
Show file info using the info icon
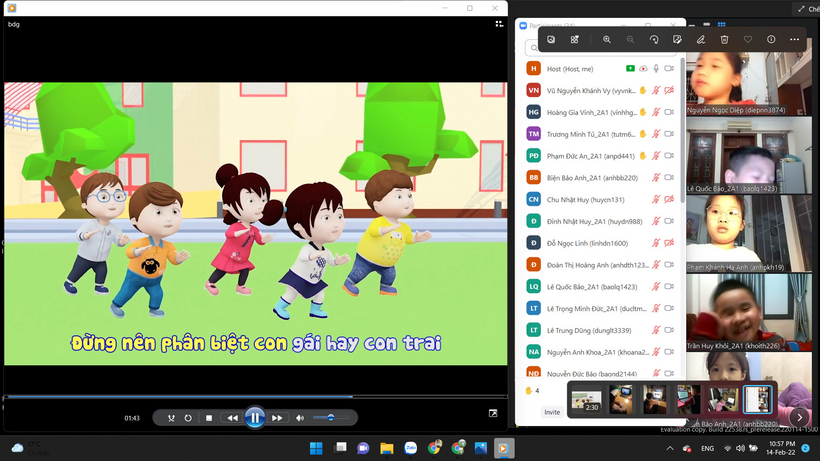(x=771, y=40)
